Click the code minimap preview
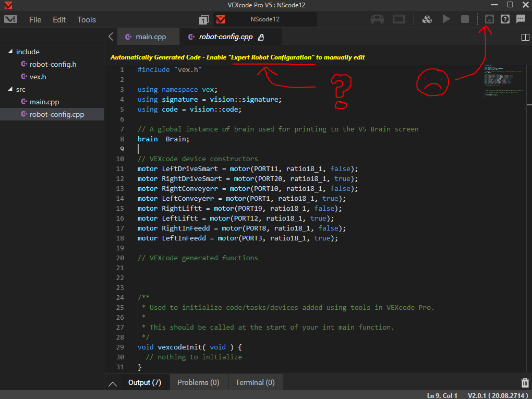This screenshot has width=532, height=399. click(503, 81)
